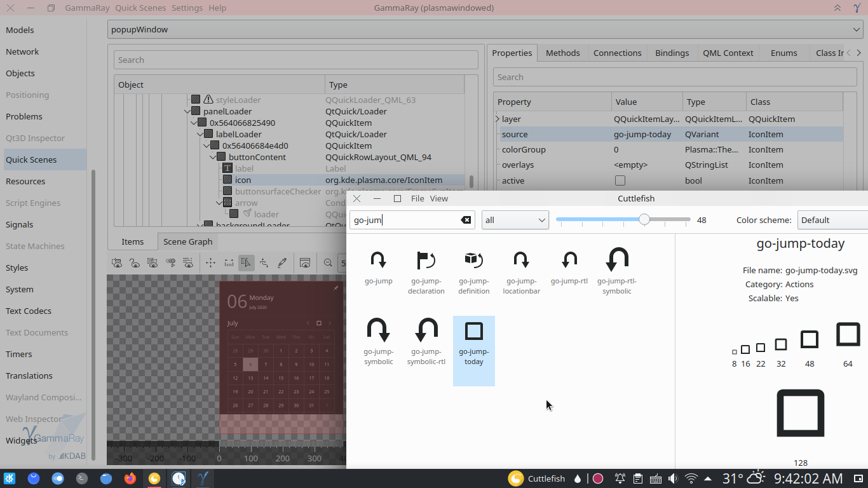Collapse the labelLoader tree node
The image size is (868, 488).
201,134
